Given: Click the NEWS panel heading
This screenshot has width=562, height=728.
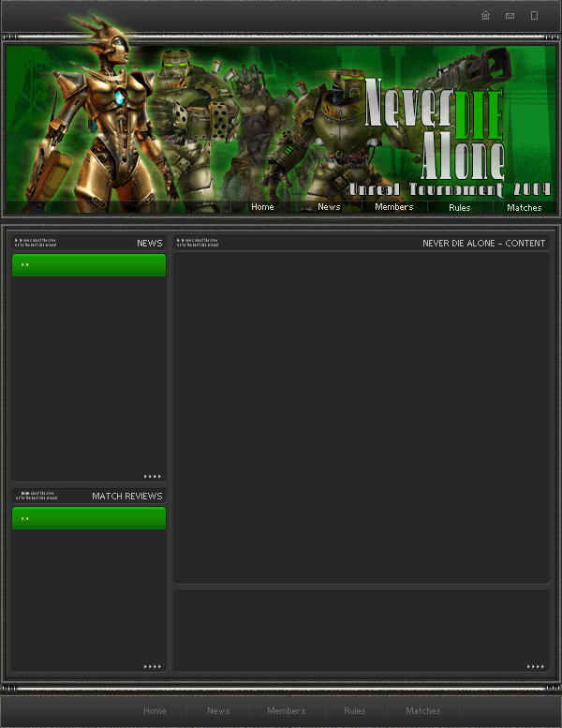Looking at the screenshot, I should (x=149, y=244).
